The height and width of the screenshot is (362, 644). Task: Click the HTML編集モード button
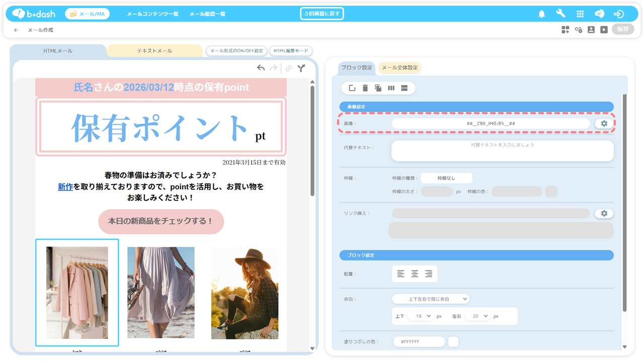click(x=291, y=51)
